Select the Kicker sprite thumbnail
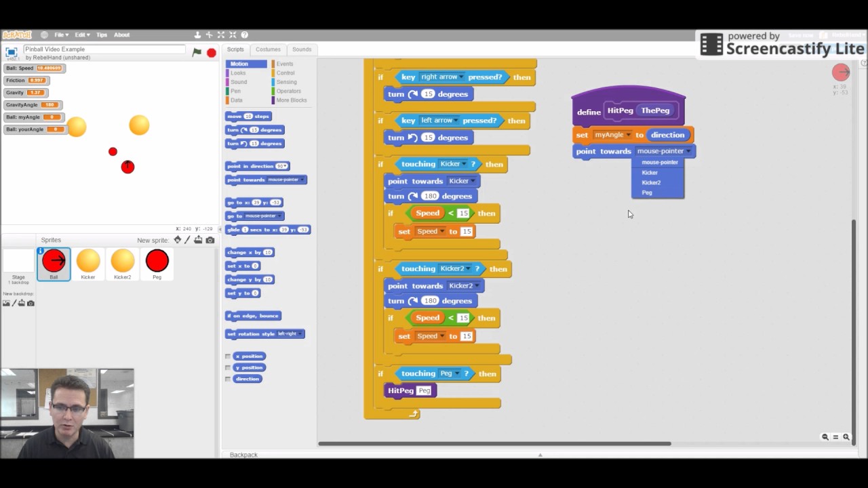Viewport: 868px width, 488px height. click(x=88, y=264)
